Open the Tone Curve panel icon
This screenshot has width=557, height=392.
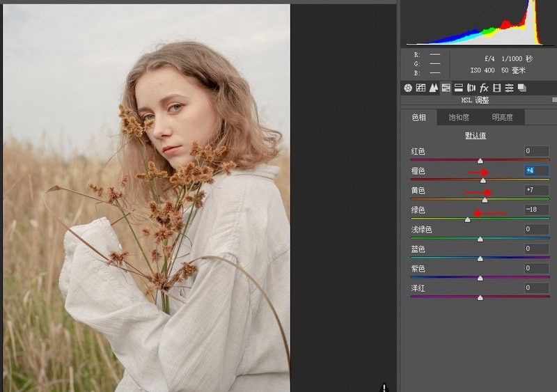[421, 88]
